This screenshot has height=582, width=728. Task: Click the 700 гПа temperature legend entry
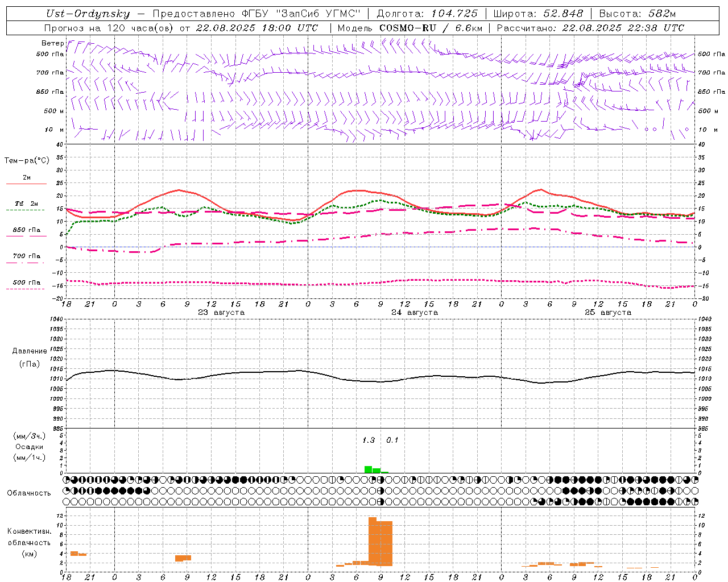pyautogui.click(x=27, y=256)
